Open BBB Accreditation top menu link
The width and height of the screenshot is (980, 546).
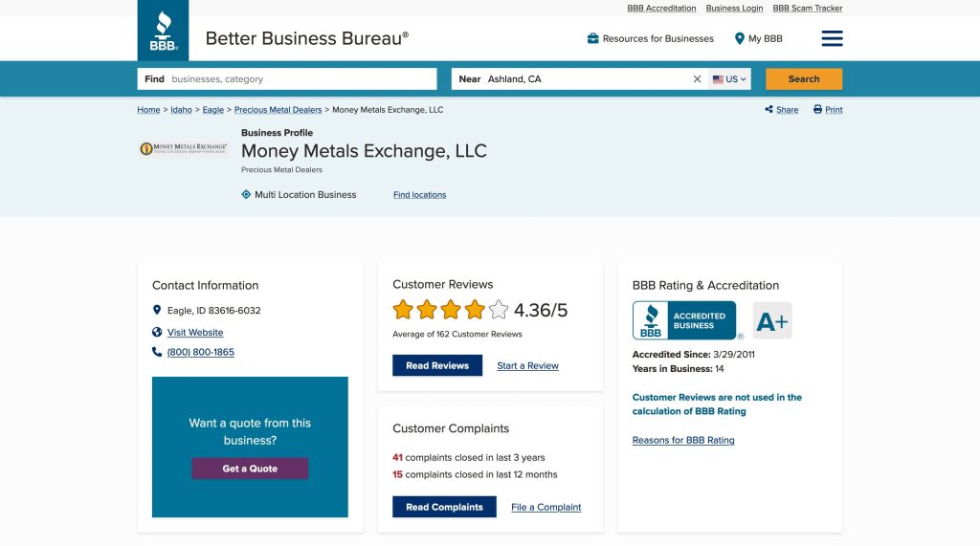661,8
